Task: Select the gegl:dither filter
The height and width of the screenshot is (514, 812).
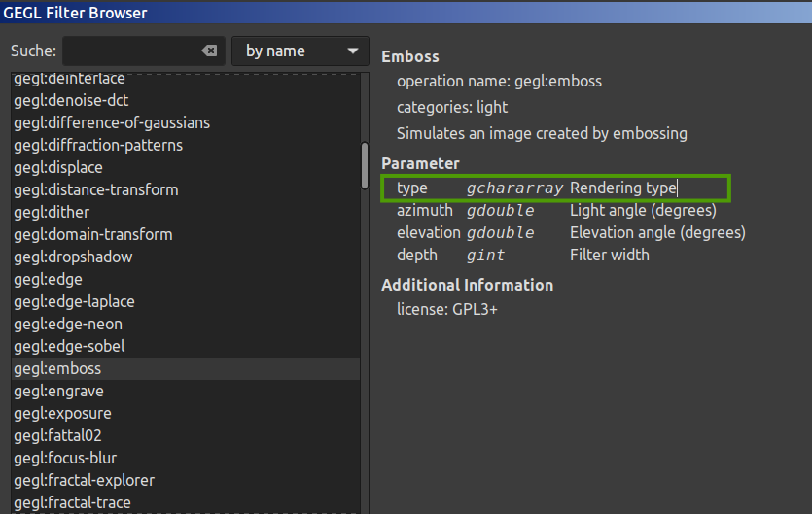Action: click(x=186, y=212)
